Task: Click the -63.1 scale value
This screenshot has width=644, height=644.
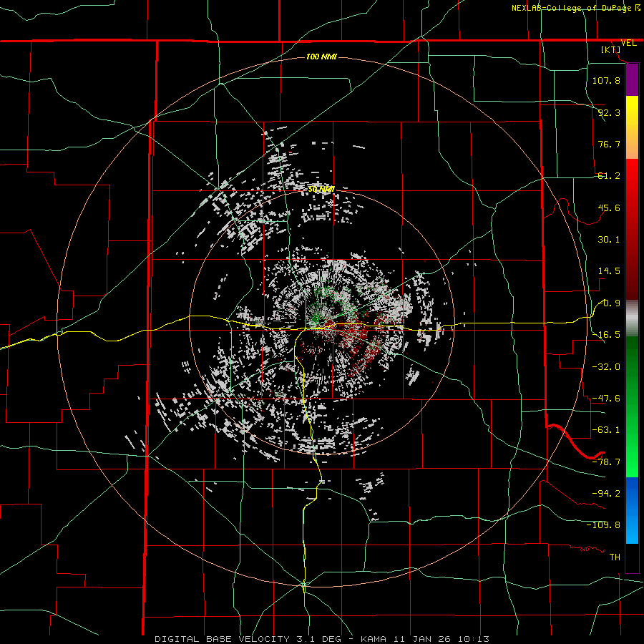Action: pos(606,430)
